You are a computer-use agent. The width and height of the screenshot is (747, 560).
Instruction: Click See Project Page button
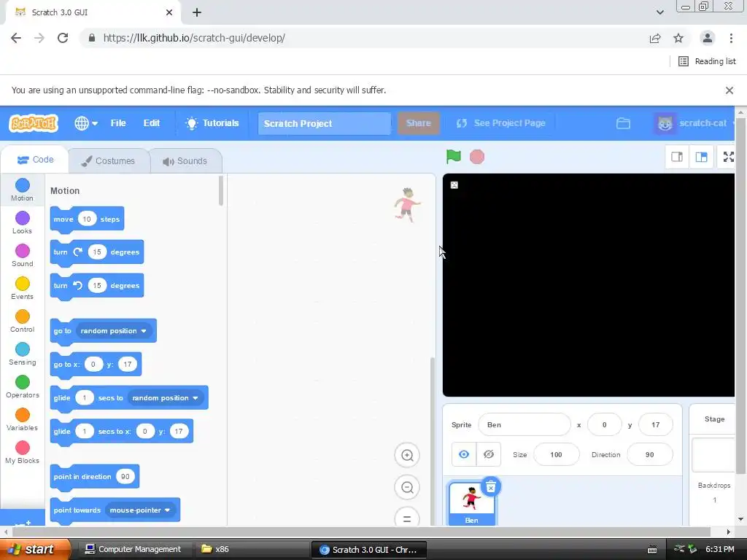[x=500, y=122]
